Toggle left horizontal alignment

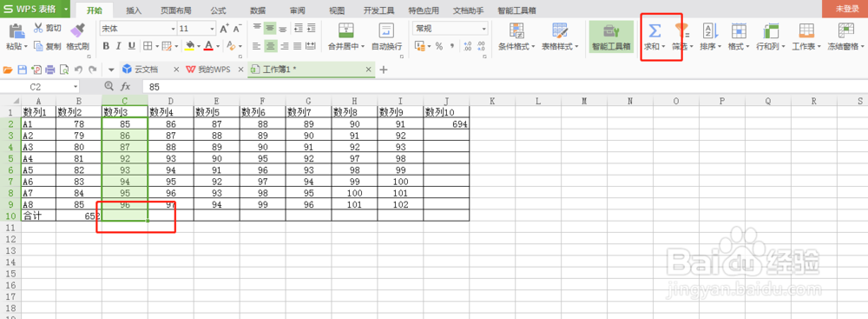(257, 46)
